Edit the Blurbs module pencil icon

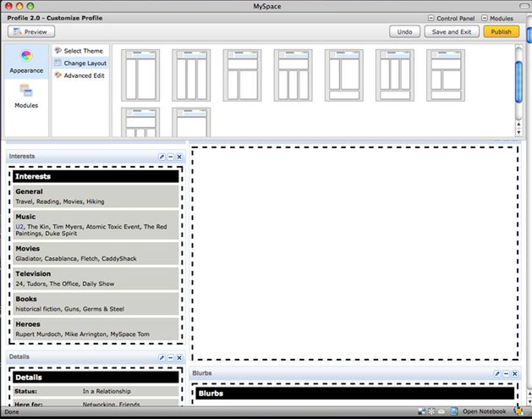point(497,373)
